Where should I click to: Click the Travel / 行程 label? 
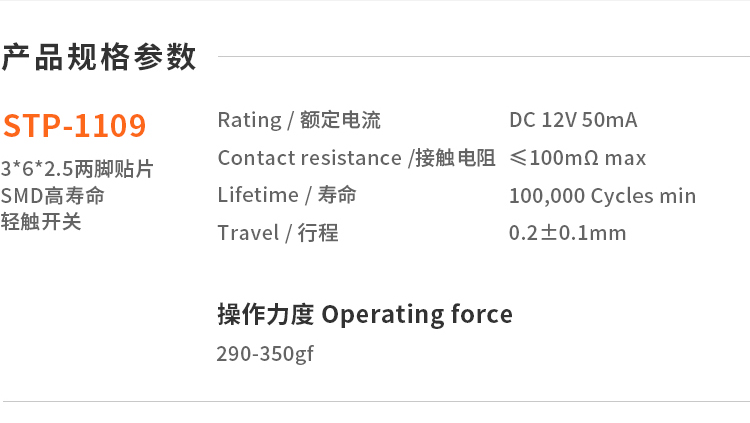[278, 233]
